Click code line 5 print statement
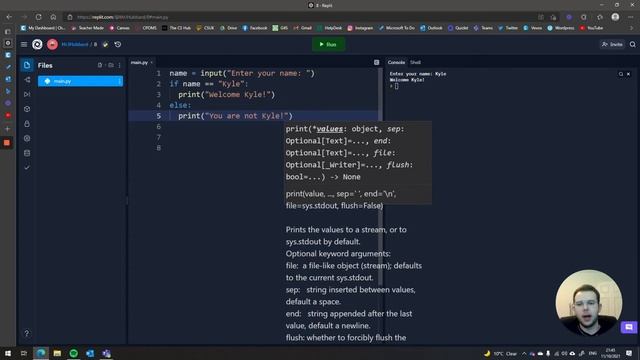 point(236,116)
